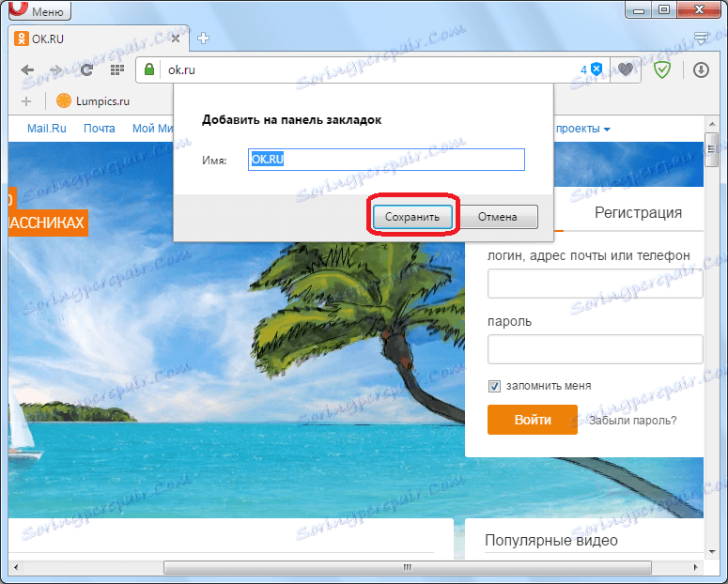728x584 pixels.
Task: Open the Забыли пароль? link
Action: [x=633, y=421]
